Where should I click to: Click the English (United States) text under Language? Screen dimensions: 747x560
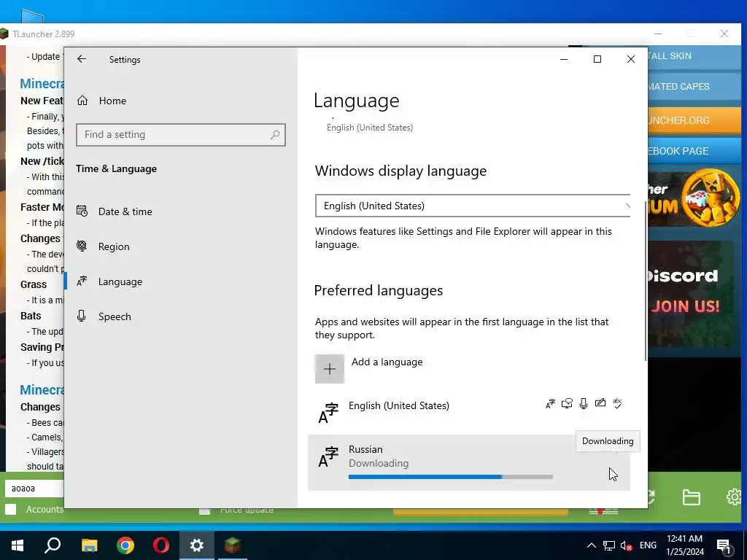370,128
